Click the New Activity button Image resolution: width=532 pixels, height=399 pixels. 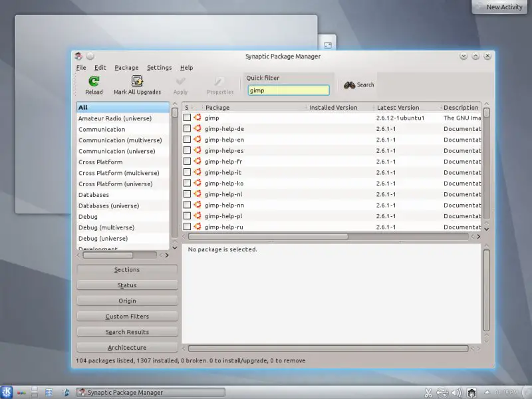(x=500, y=7)
